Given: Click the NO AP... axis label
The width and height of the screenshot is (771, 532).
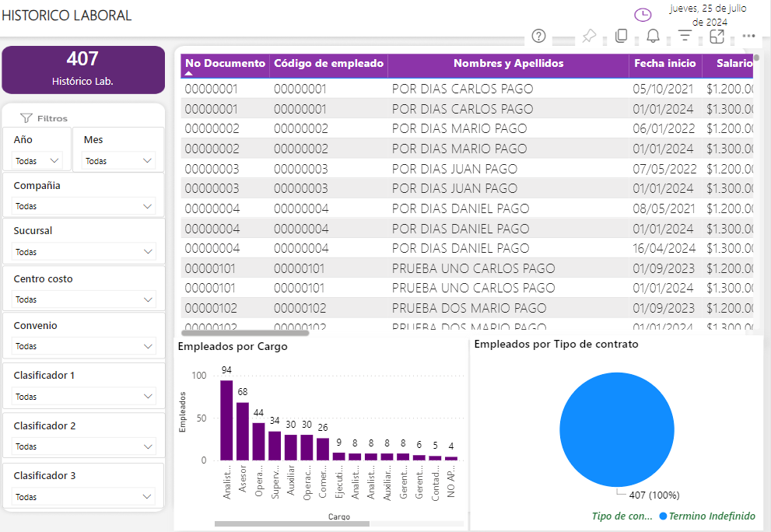Looking at the screenshot, I should point(451,481).
